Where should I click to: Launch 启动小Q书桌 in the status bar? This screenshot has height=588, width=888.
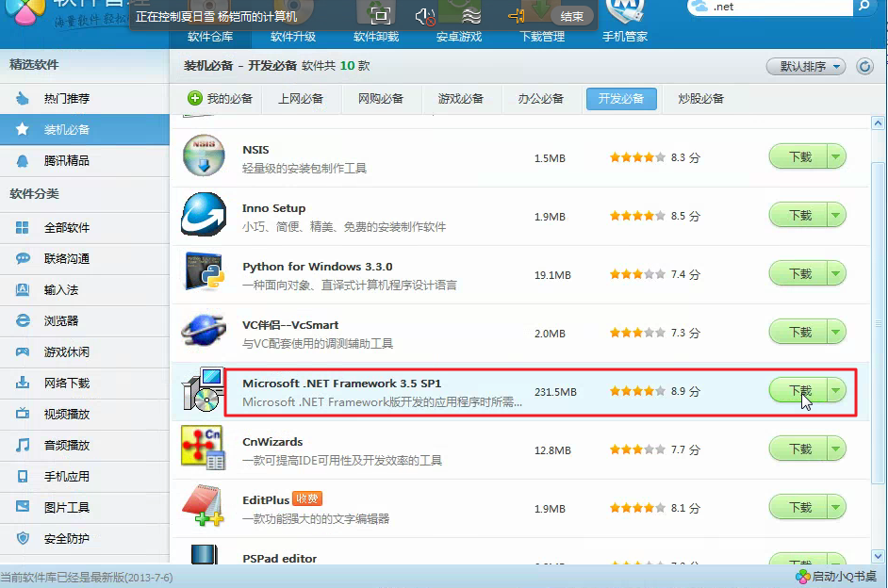pos(837,577)
